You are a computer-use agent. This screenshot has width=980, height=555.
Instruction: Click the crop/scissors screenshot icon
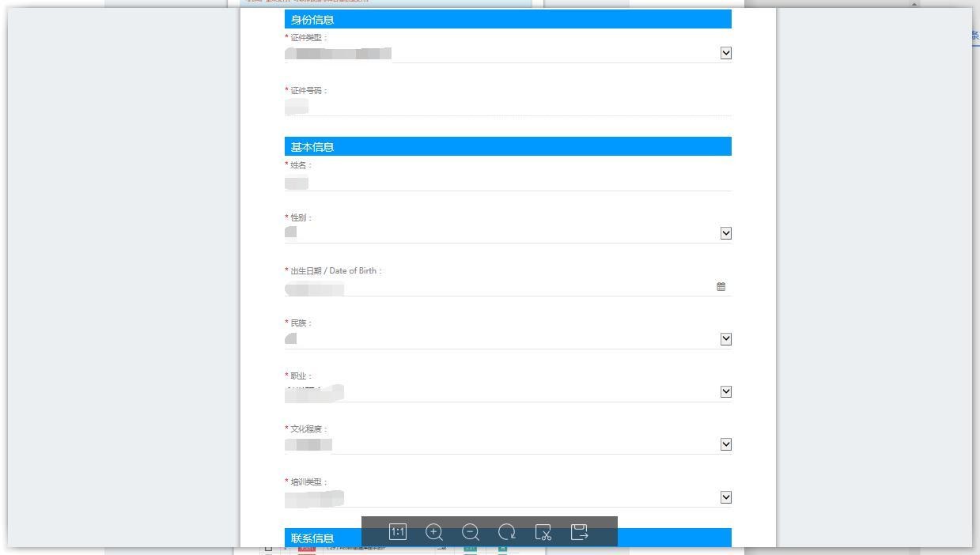pyautogui.click(x=543, y=532)
